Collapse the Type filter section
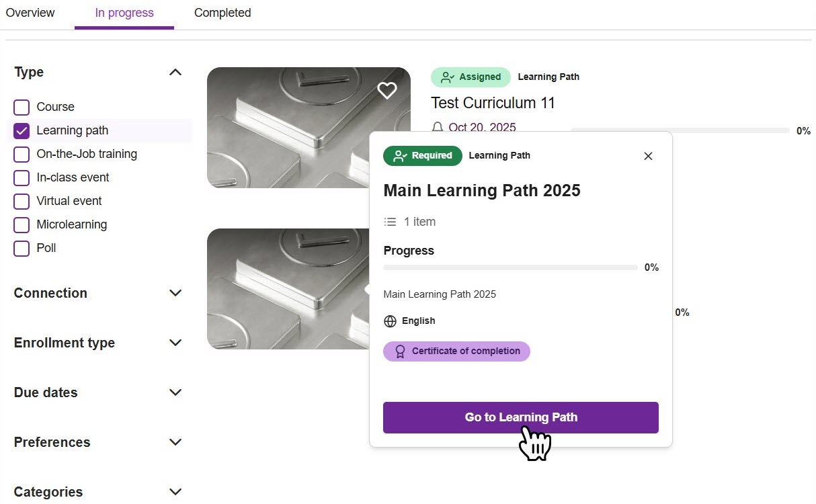The height and width of the screenshot is (504, 816). 175,73
